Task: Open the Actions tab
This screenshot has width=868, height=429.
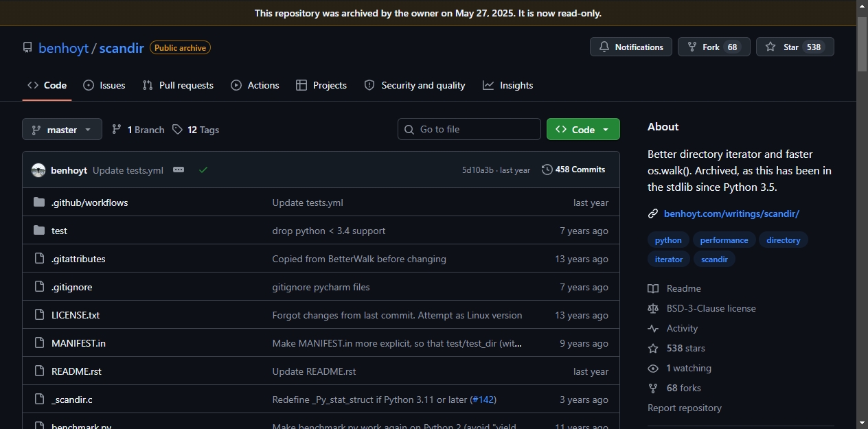Action: [255, 85]
